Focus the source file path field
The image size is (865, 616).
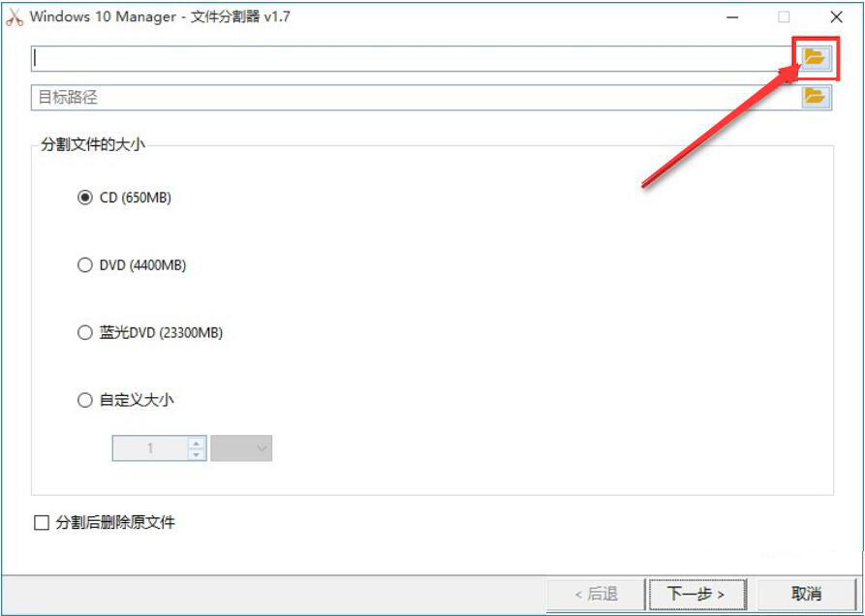coord(416,58)
